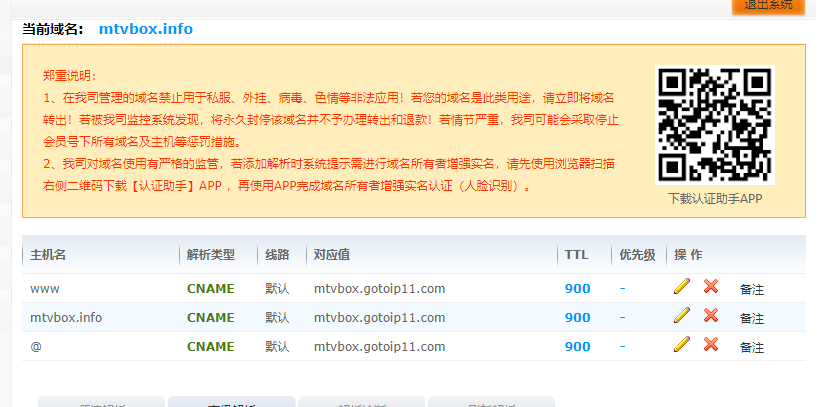
Task: Click the edit pencil for the @ record
Action: (682, 345)
